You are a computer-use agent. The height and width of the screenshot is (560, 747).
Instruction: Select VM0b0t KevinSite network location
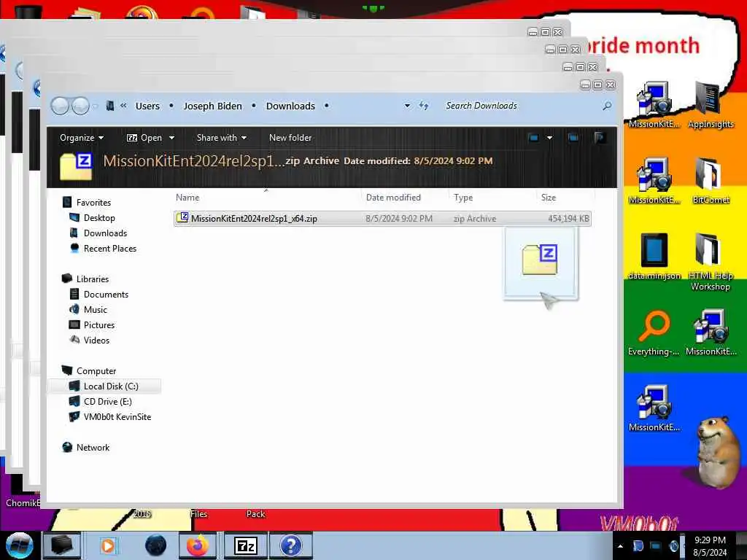(x=110, y=416)
